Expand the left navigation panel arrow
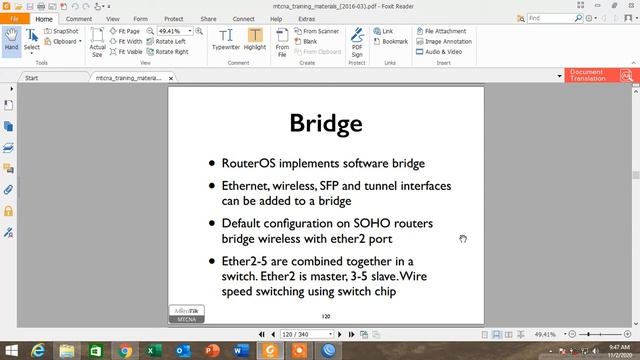Viewport: 640px width, 360px height. [x=11, y=89]
